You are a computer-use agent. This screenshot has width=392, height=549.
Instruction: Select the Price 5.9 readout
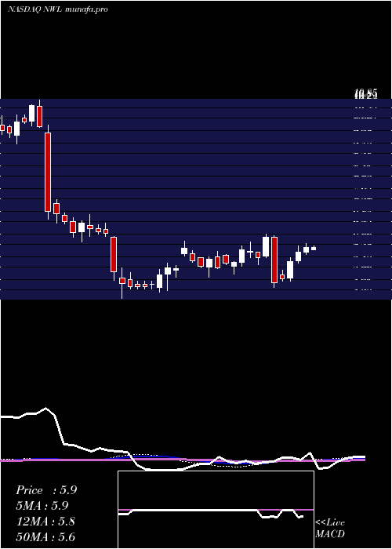(x=46, y=490)
